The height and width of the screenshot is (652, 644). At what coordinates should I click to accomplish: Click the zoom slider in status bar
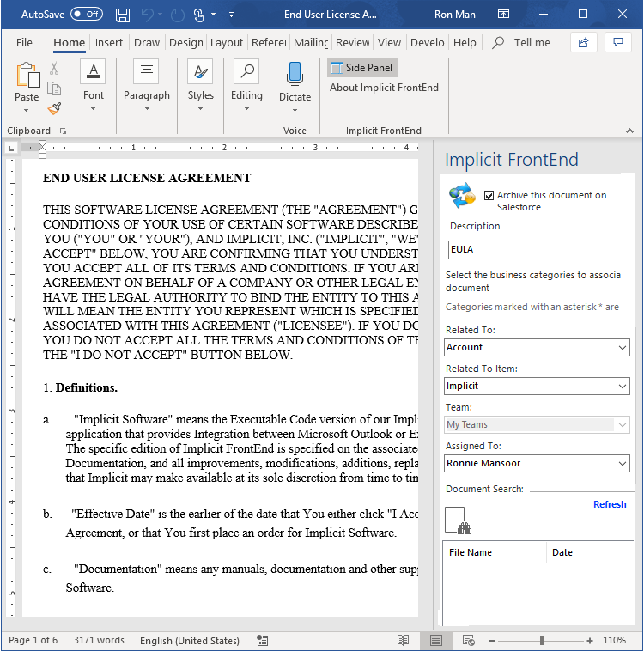542,641
